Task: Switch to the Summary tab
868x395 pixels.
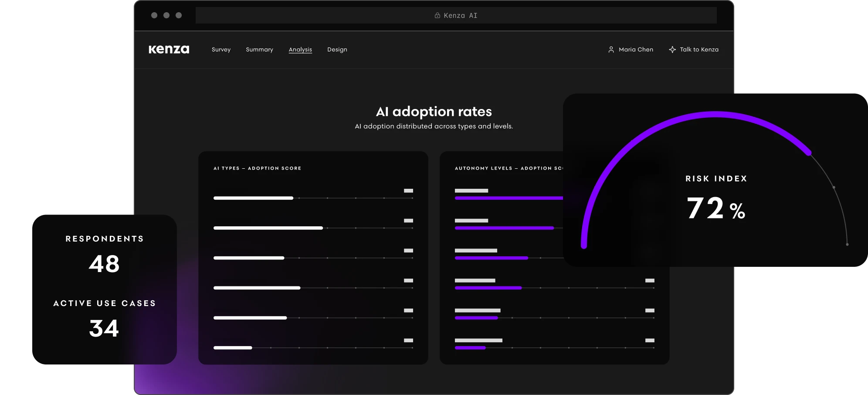Action: [x=260, y=50]
